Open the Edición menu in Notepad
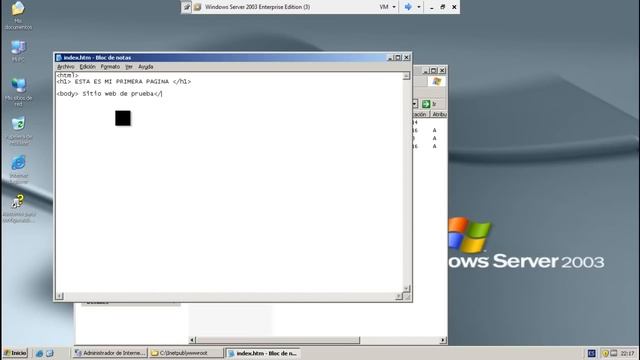The image size is (640, 360). pos(87,67)
